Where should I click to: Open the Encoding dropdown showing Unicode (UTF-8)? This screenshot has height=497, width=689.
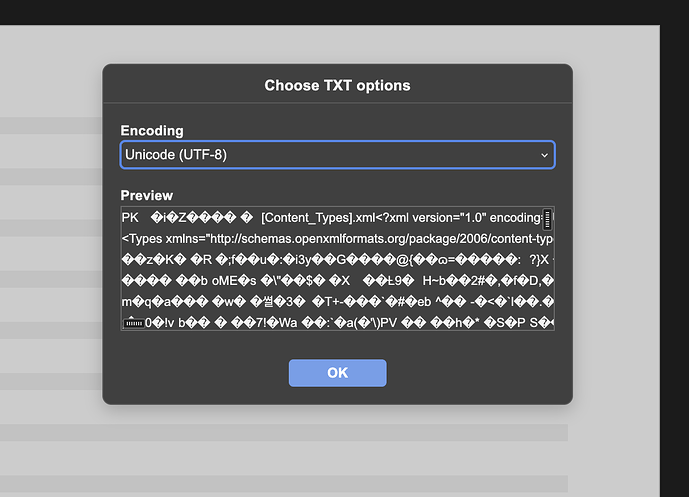pos(337,155)
